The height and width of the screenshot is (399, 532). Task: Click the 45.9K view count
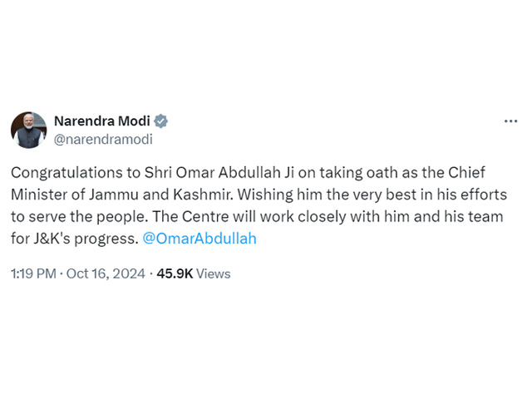click(175, 273)
